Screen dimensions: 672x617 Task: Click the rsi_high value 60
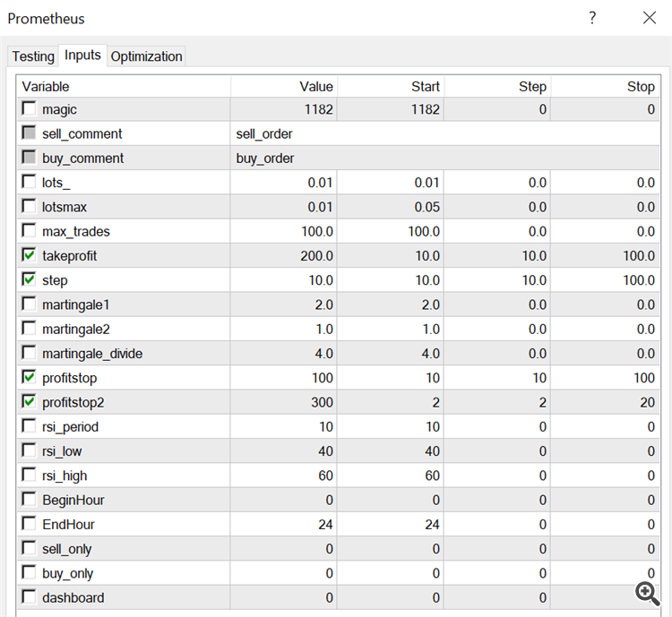(325, 476)
